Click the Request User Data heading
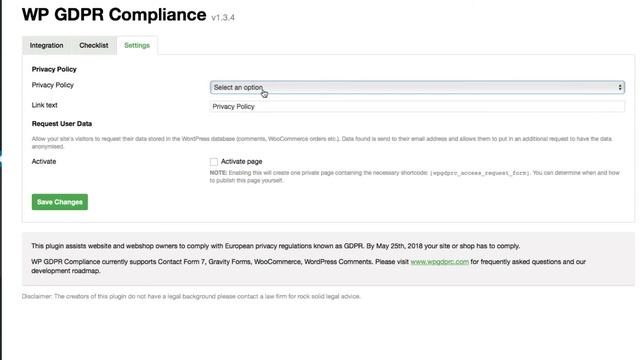 coord(62,124)
